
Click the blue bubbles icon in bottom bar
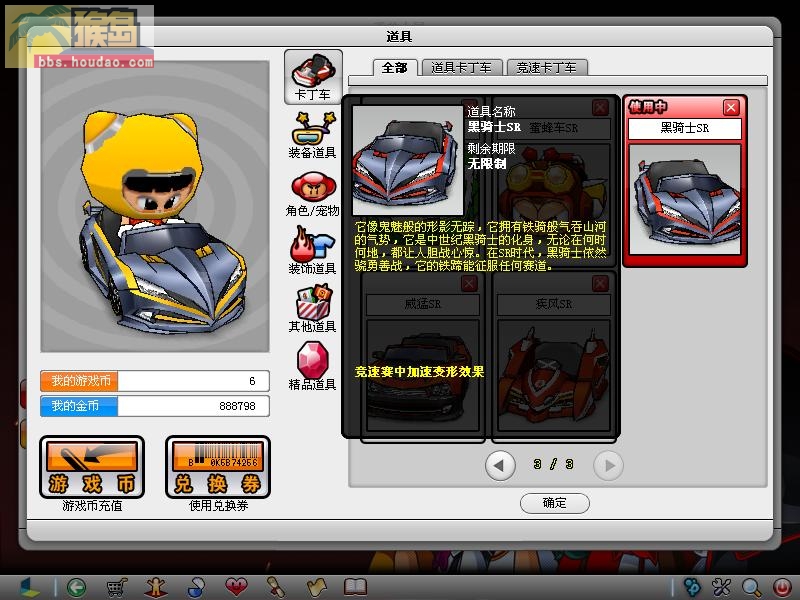point(692,587)
